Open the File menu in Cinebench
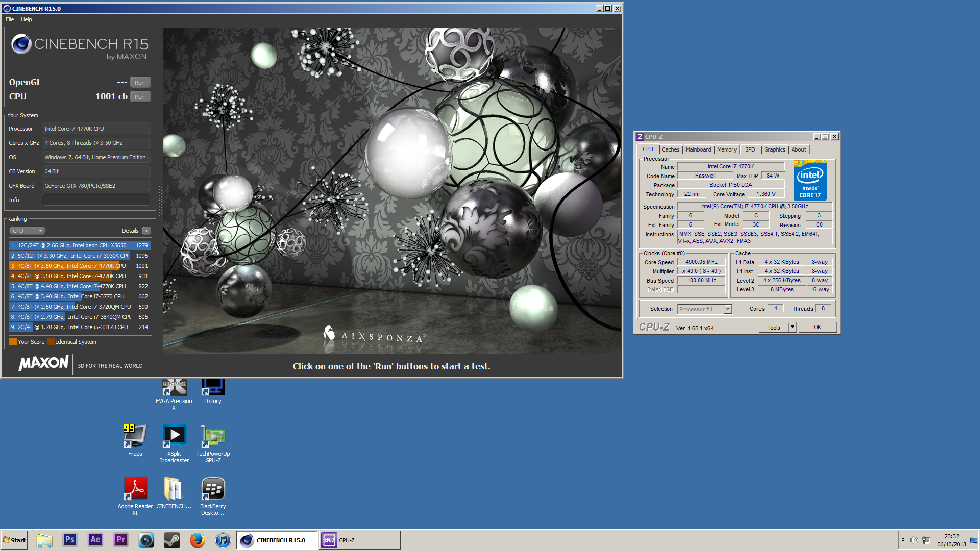The height and width of the screenshot is (551, 980). tap(10, 19)
